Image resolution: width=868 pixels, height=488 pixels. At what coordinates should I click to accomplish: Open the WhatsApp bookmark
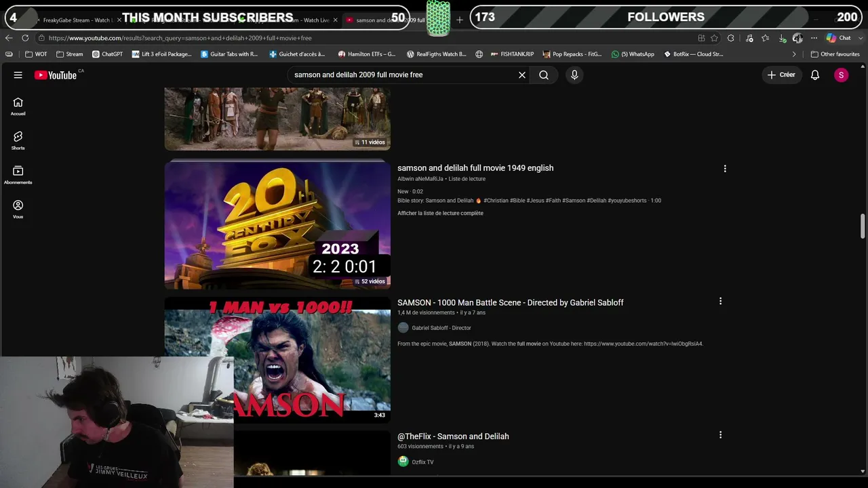633,54
